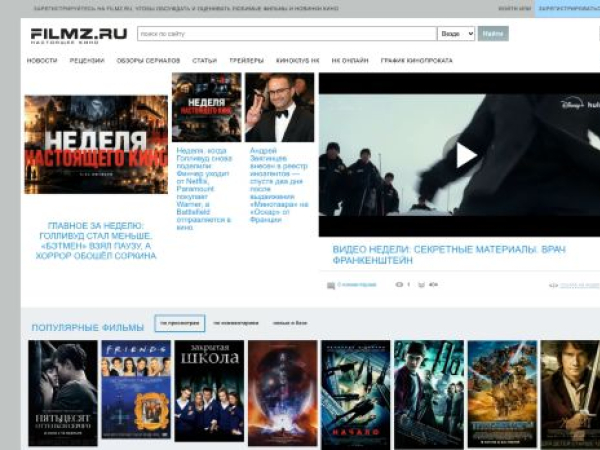Screen dimensions: 600x450
Task: Click the views eye icon under video
Action: point(399,285)
